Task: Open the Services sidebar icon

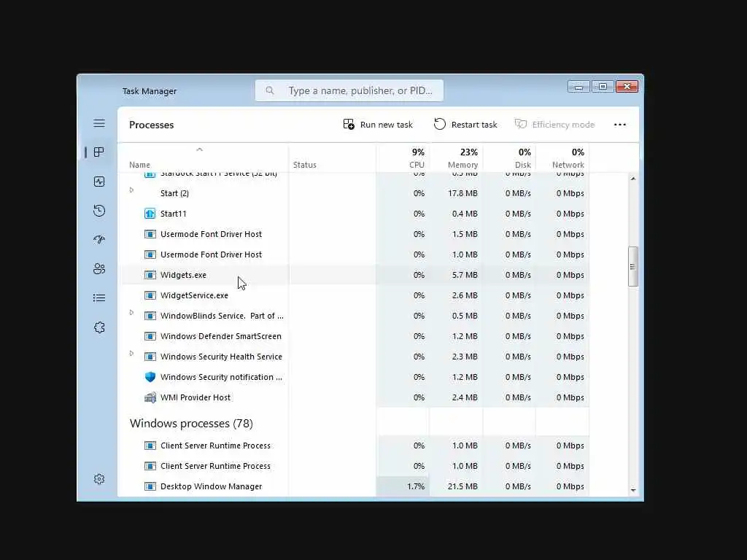Action: point(99,327)
